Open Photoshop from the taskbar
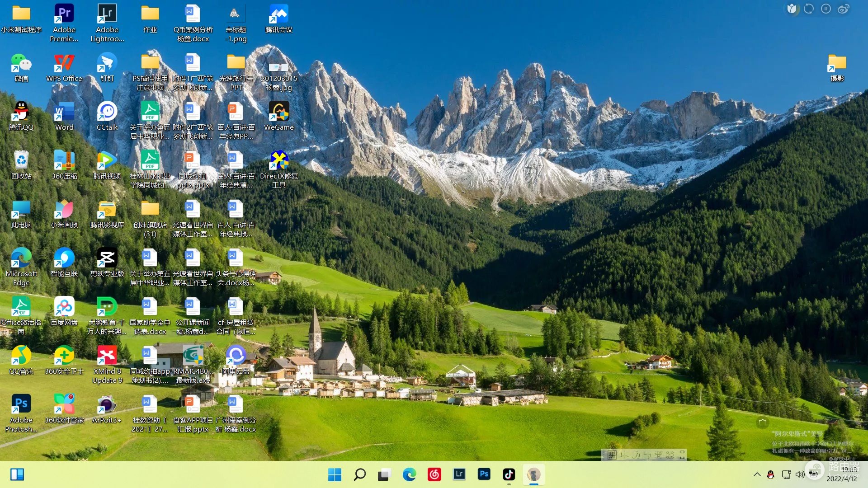 [484, 474]
